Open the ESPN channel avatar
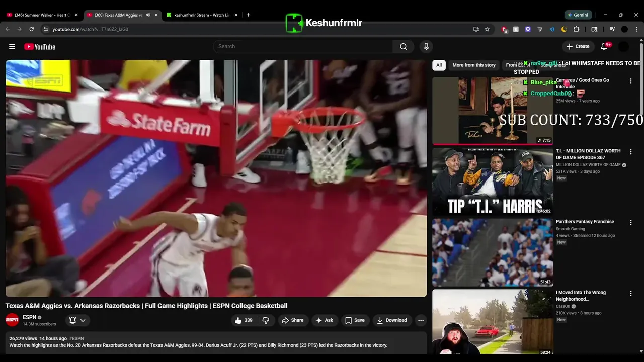Screen dimensions: 644x362 [x=12, y=320]
